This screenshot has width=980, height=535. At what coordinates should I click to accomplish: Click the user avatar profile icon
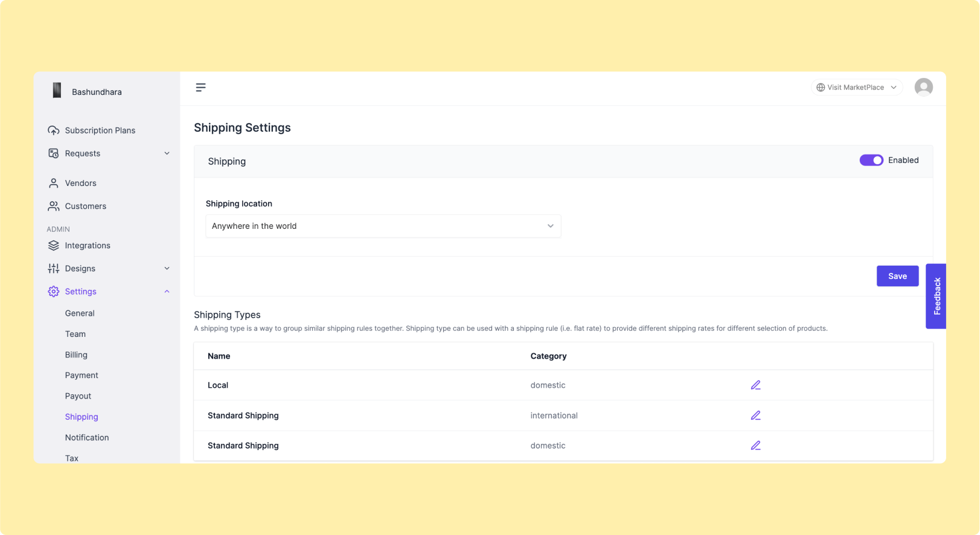coord(923,88)
